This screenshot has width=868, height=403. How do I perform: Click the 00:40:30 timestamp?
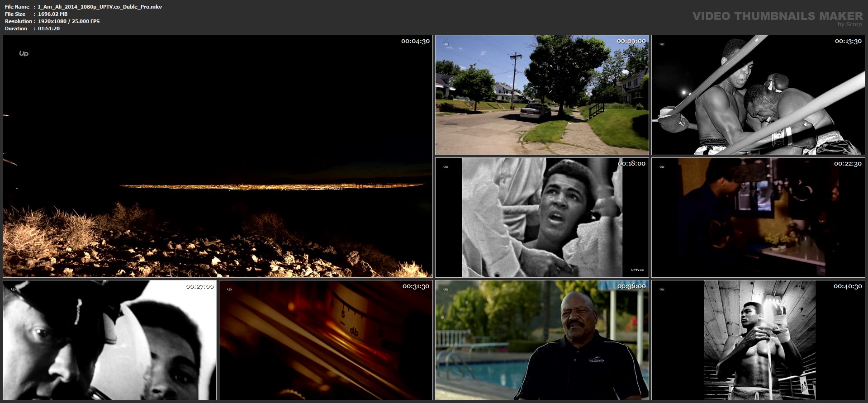[848, 286]
